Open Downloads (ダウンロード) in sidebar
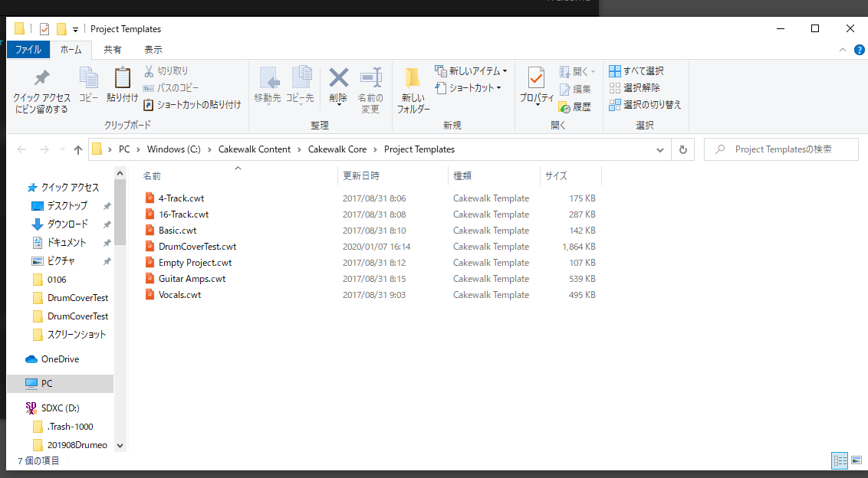 (67, 224)
